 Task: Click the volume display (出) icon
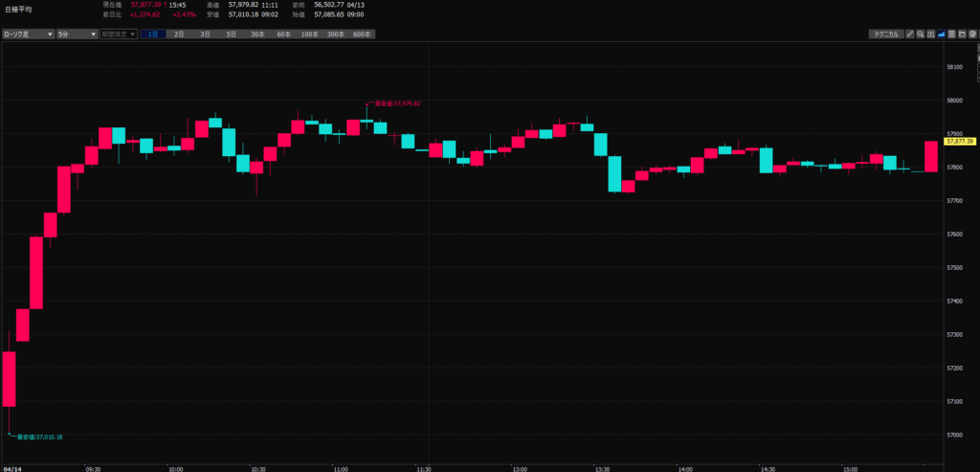click(931, 34)
